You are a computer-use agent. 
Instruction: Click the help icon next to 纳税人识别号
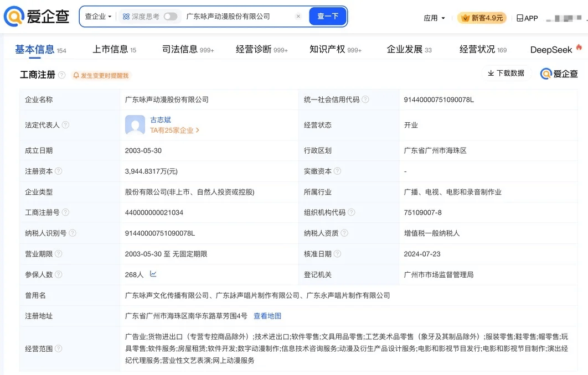pyautogui.click(x=73, y=233)
